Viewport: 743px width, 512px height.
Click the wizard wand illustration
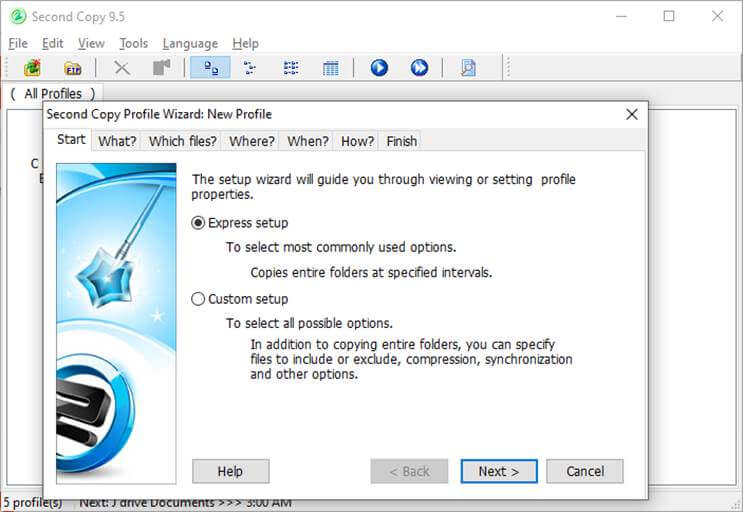pos(116,323)
